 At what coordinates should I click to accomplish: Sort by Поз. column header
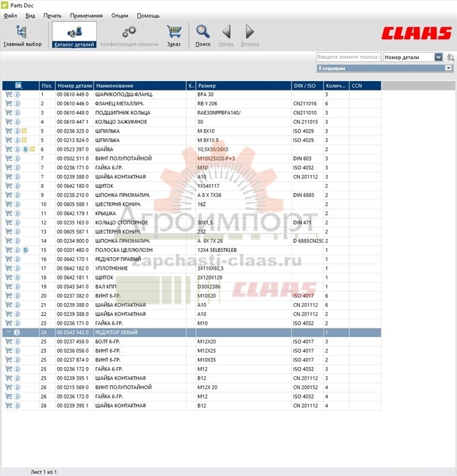pyautogui.click(x=47, y=86)
